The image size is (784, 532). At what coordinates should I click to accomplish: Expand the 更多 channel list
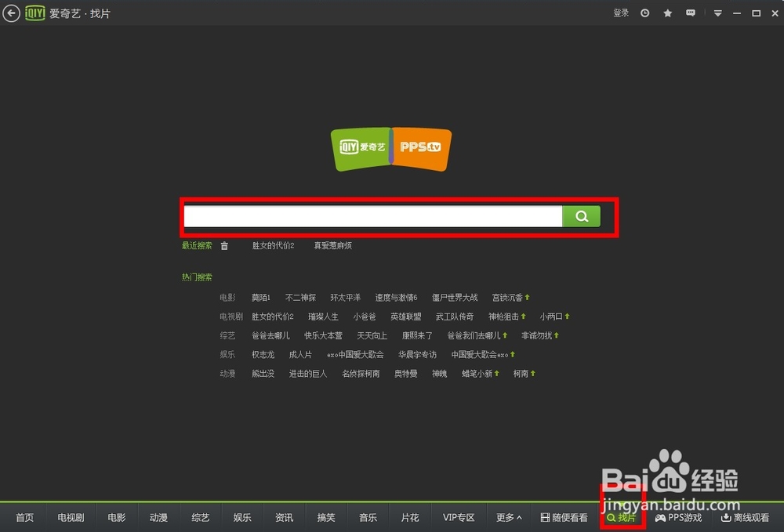(x=507, y=517)
